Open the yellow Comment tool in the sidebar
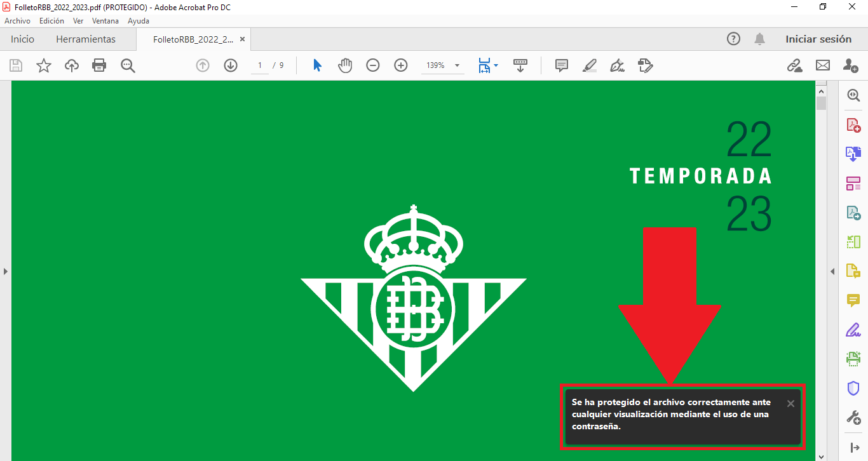Image resolution: width=868 pixels, height=461 pixels. tap(853, 300)
